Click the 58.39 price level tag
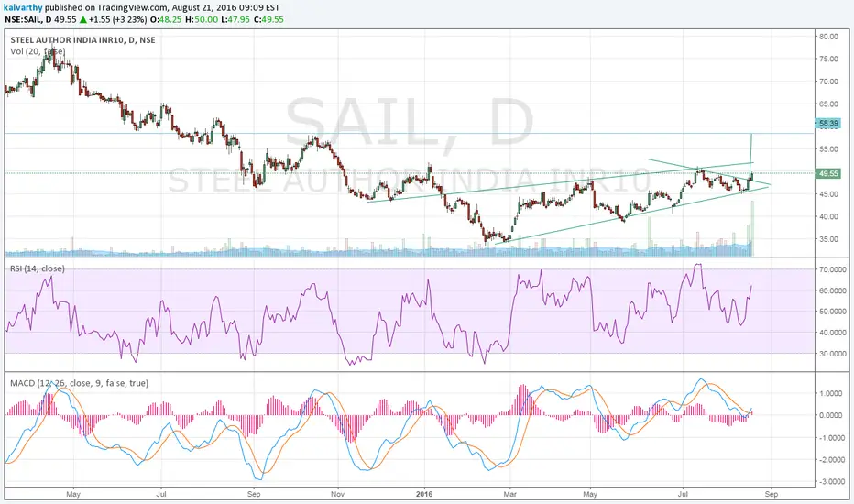The height and width of the screenshot is (504, 854). 828,124
